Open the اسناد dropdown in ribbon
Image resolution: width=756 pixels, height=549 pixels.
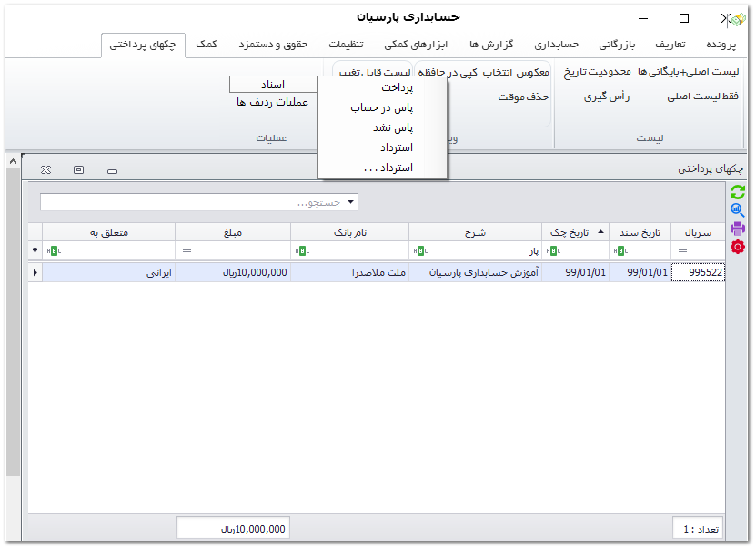(x=273, y=84)
